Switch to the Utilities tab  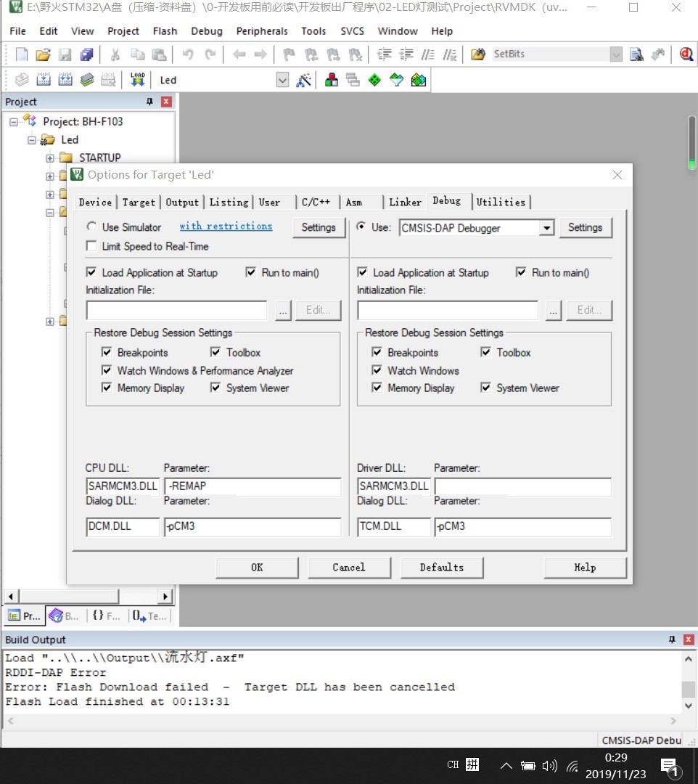tap(501, 202)
